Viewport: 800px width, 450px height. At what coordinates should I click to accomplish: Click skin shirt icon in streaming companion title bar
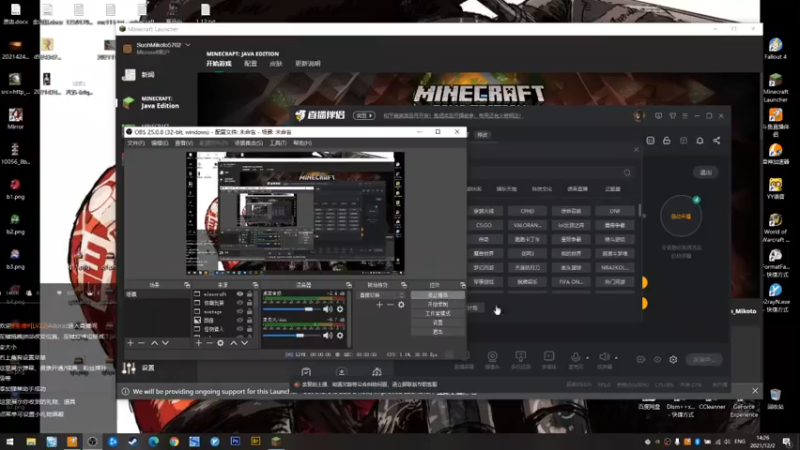click(x=672, y=116)
